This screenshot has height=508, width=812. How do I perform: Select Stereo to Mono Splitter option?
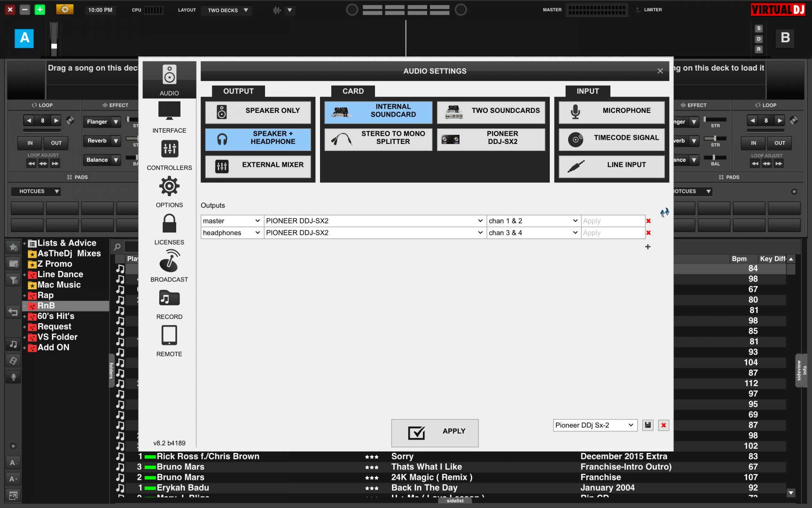pos(378,139)
